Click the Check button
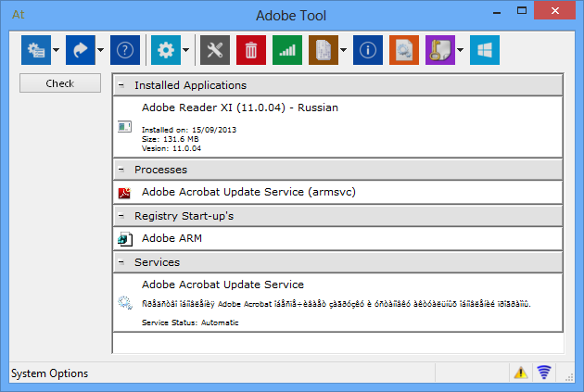584x392 pixels. pyautogui.click(x=60, y=83)
